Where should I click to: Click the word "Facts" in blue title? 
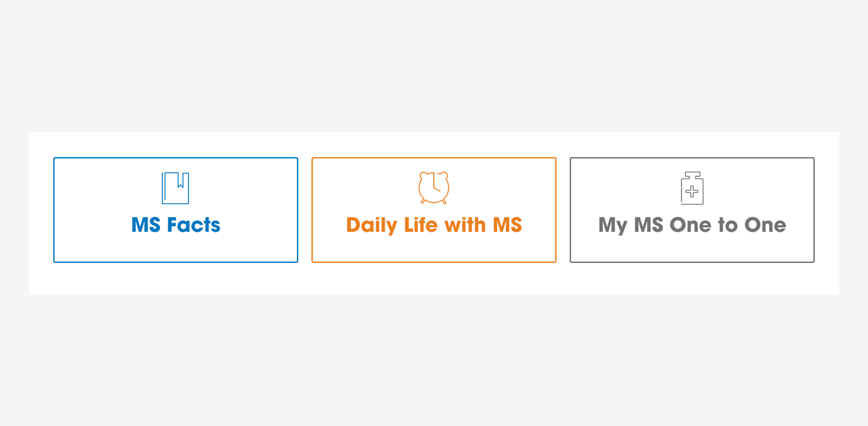[194, 225]
